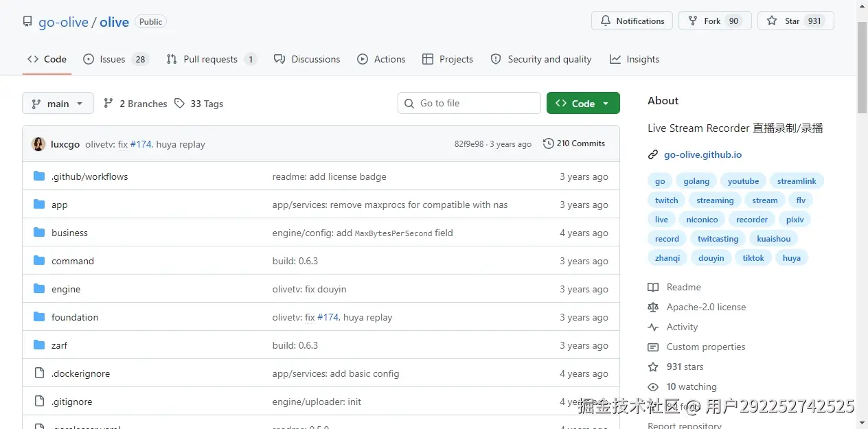Screen dimensions: 868x429
Task: Open the Actions tab
Action: click(x=381, y=59)
